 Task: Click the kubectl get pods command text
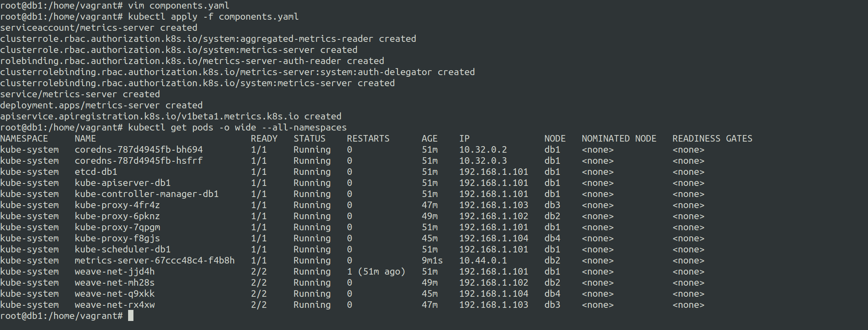pyautogui.click(x=237, y=127)
